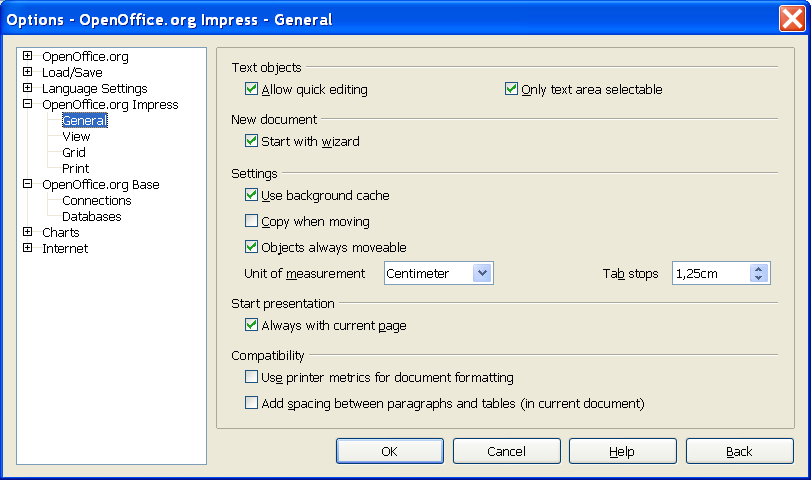Select Connections under Base
This screenshot has width=811, height=480.
click(x=97, y=201)
